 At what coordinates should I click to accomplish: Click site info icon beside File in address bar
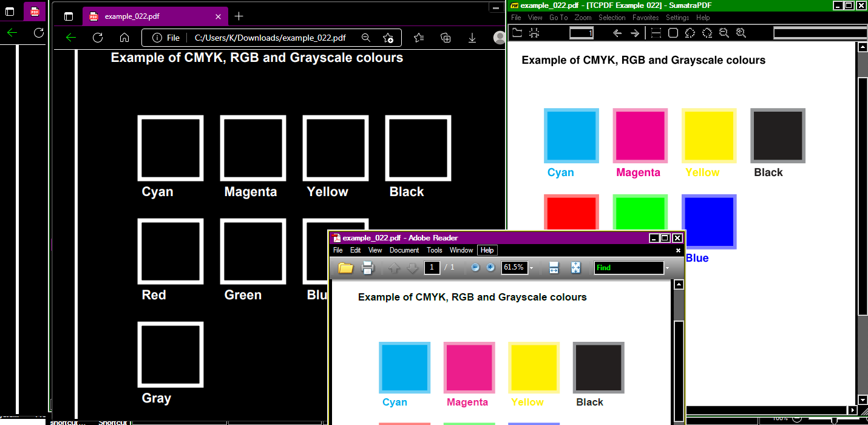(157, 38)
